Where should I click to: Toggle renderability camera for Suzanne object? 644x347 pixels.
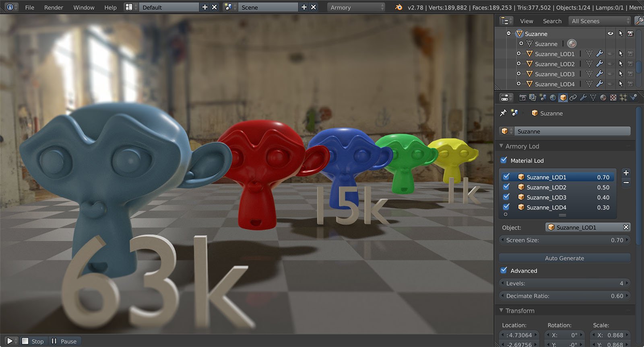[x=630, y=33]
